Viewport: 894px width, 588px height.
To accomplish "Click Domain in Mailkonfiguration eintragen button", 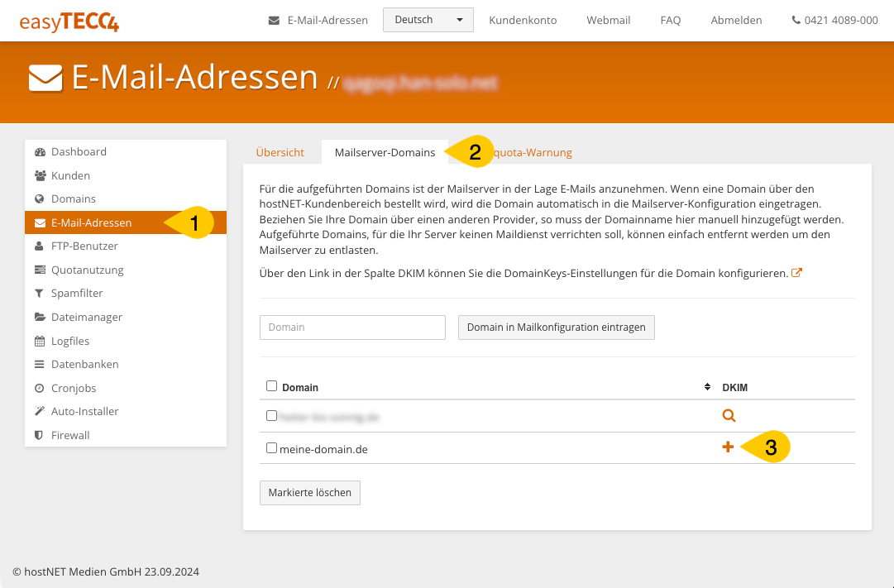I will pos(556,327).
